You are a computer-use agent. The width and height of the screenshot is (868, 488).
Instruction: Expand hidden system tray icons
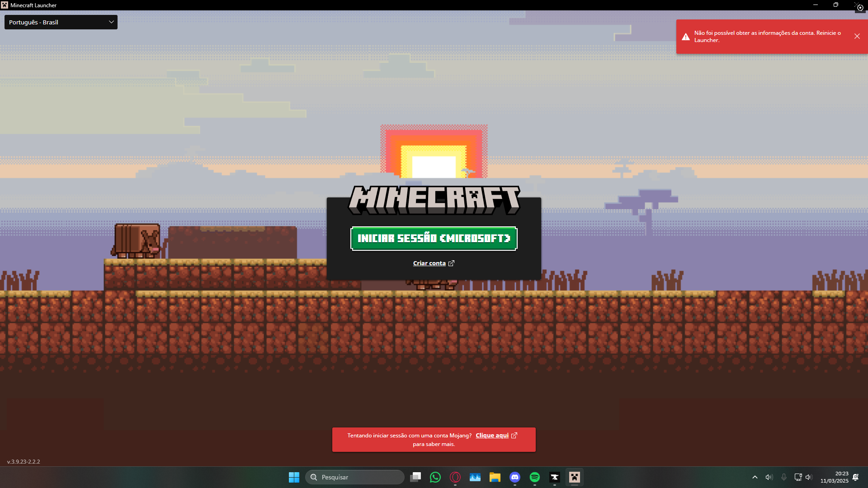point(755,477)
